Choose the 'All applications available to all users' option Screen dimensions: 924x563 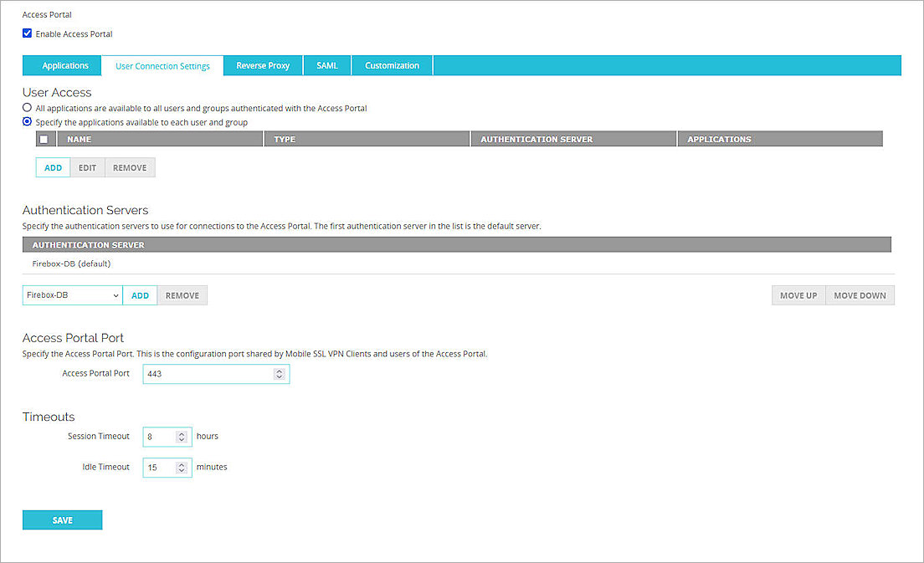[26, 107]
